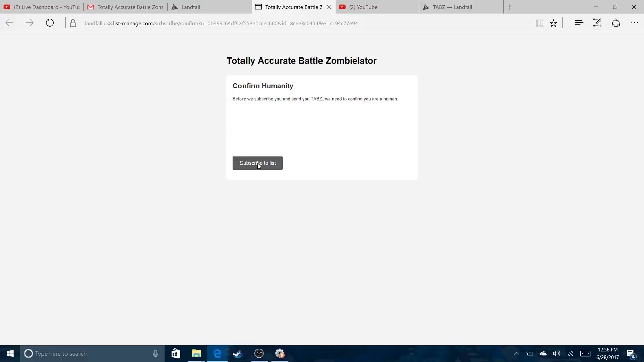Image resolution: width=644 pixels, height=362 pixels.
Task: Make a web note
Action: pyautogui.click(x=597, y=23)
